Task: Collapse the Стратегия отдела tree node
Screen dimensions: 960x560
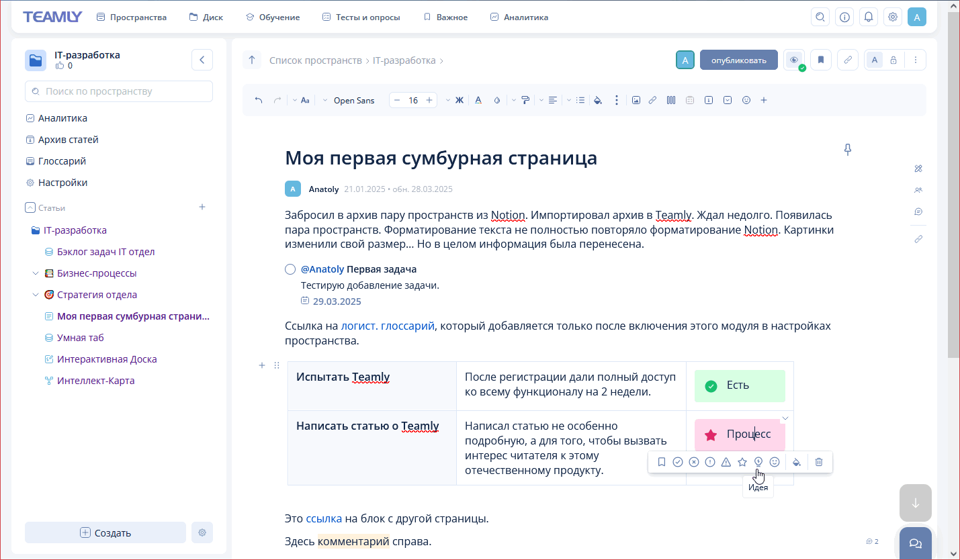Action: (x=36, y=295)
